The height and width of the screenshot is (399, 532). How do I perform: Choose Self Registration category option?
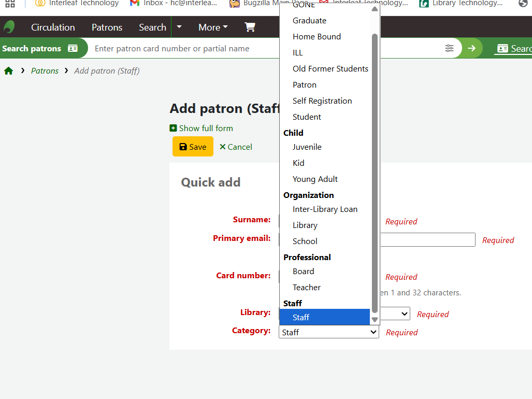(x=324, y=101)
